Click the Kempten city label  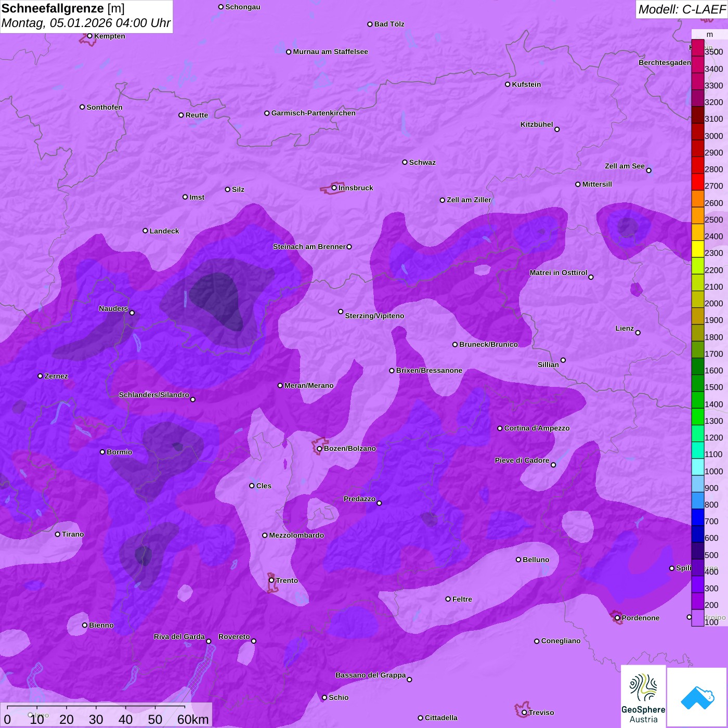pos(110,36)
